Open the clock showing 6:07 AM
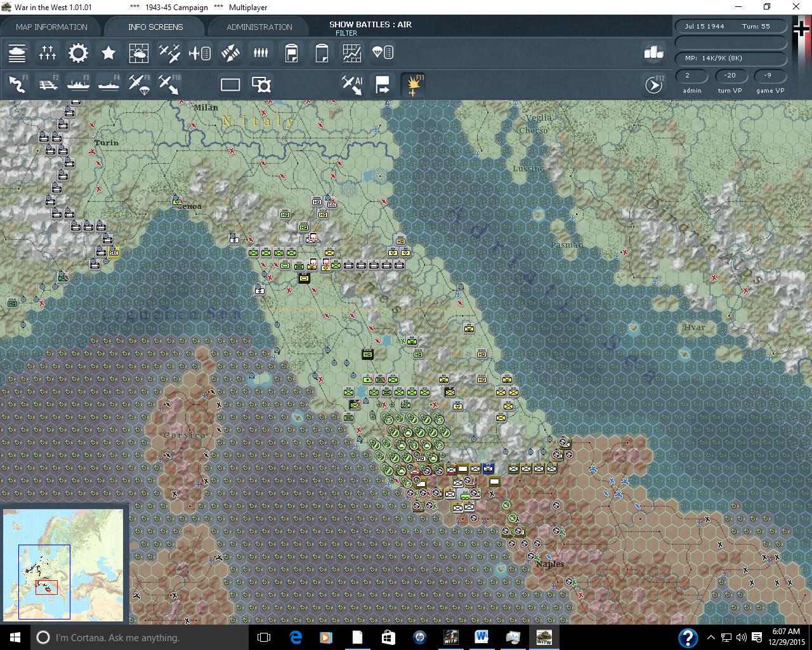The height and width of the screenshot is (650, 812). click(785, 637)
